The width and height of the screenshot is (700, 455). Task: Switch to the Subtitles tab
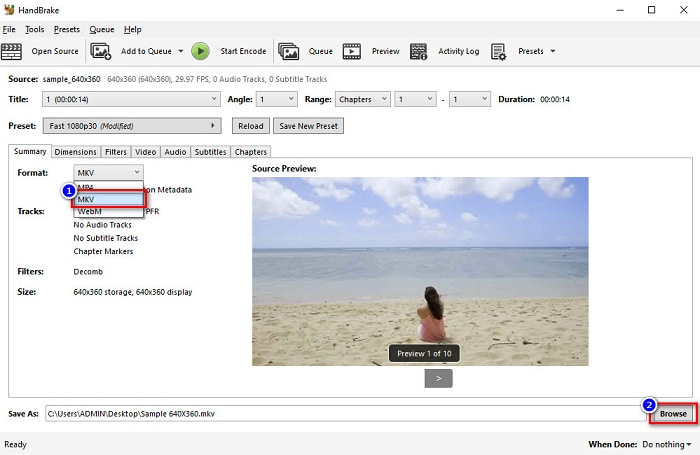(x=210, y=152)
